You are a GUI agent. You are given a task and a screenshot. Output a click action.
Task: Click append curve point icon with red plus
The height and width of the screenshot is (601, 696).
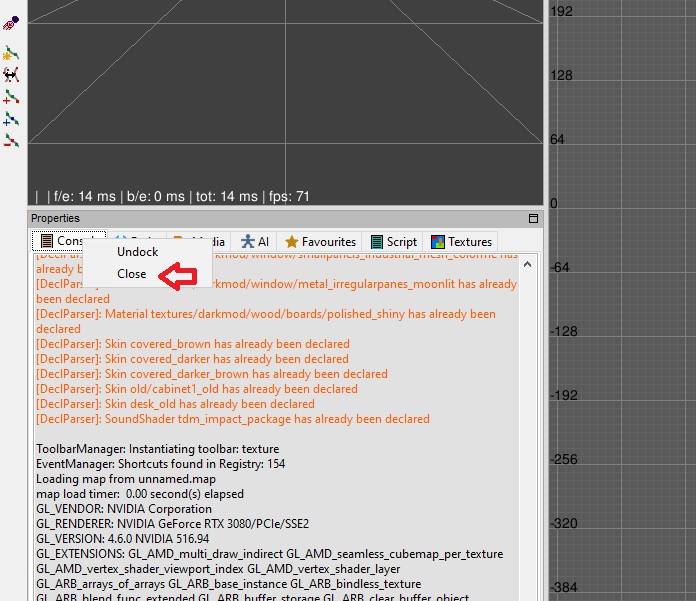click(11, 97)
